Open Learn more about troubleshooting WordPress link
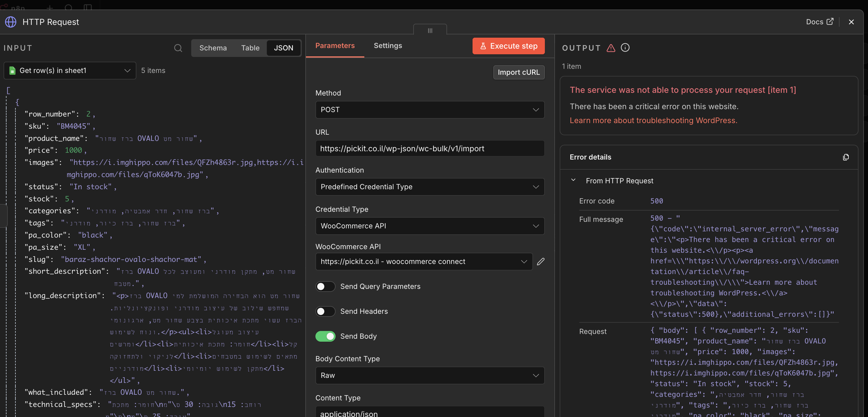 point(653,121)
